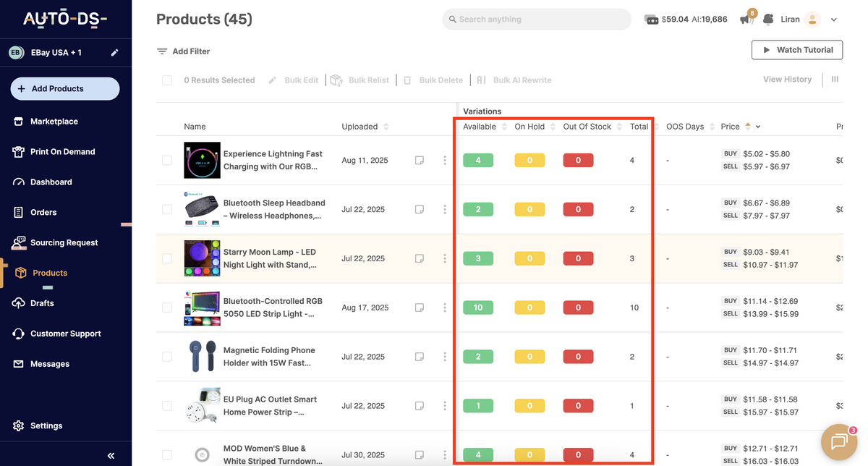The width and height of the screenshot is (868, 466).
Task: Open View History
Action: point(787,79)
